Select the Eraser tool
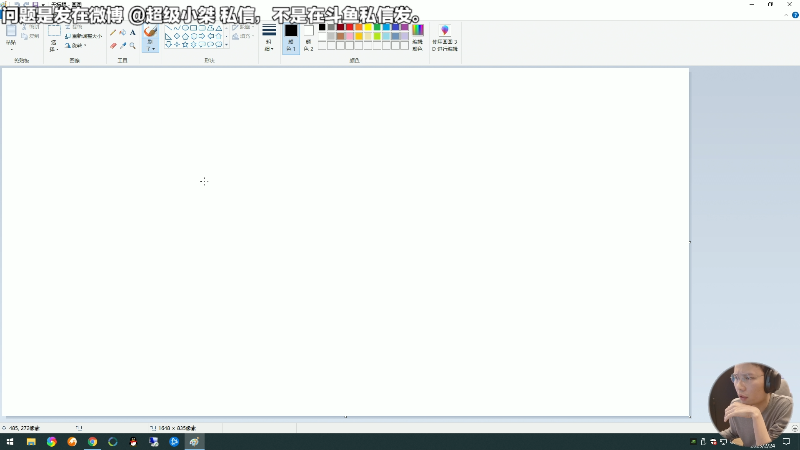Image resolution: width=800 pixels, height=450 pixels. tap(113, 45)
